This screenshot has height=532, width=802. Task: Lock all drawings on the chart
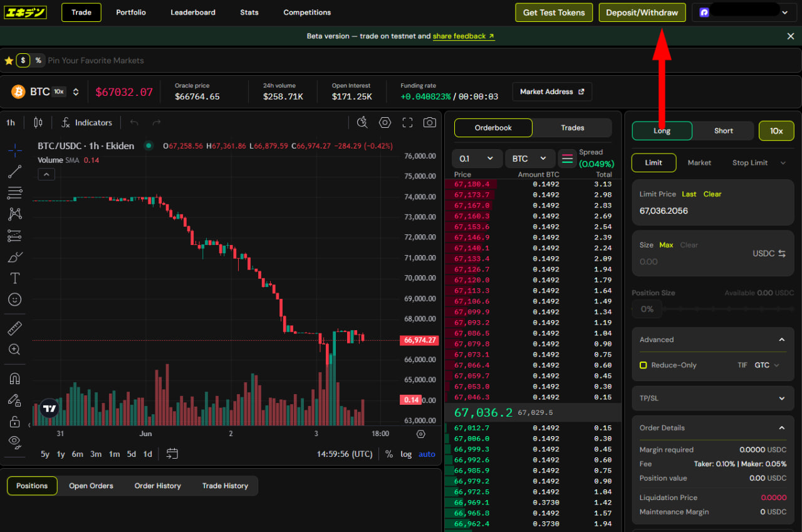tap(15, 421)
